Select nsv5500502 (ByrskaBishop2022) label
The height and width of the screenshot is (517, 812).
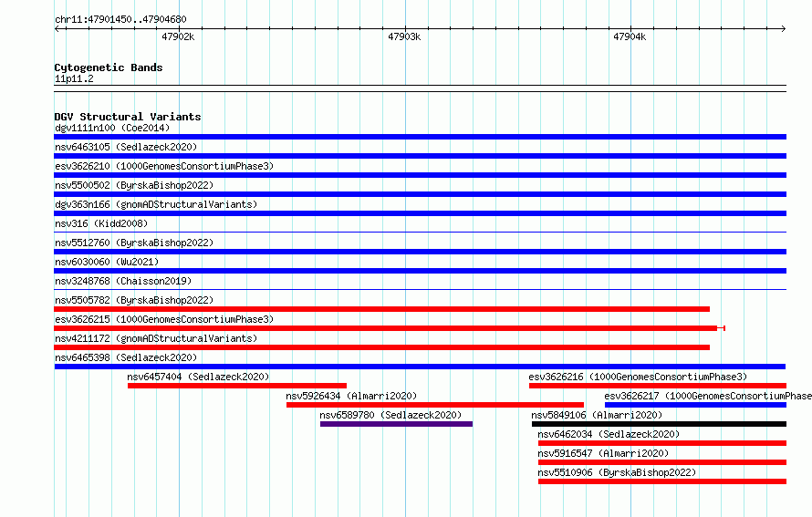[134, 185]
